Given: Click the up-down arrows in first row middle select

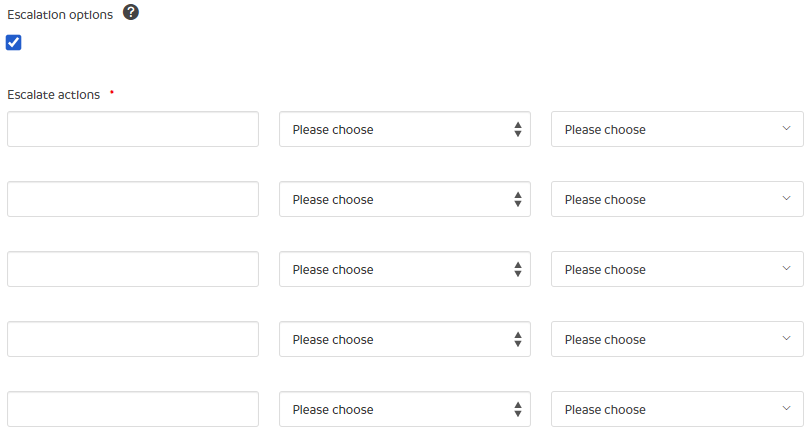Looking at the screenshot, I should (518, 129).
